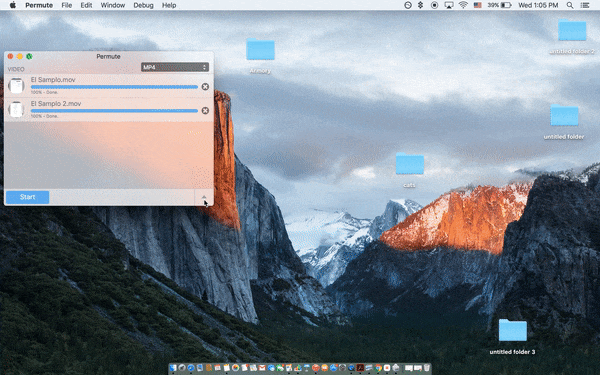Click the El Samplo.mov progress bar
The width and height of the screenshot is (600, 375).
(x=114, y=87)
